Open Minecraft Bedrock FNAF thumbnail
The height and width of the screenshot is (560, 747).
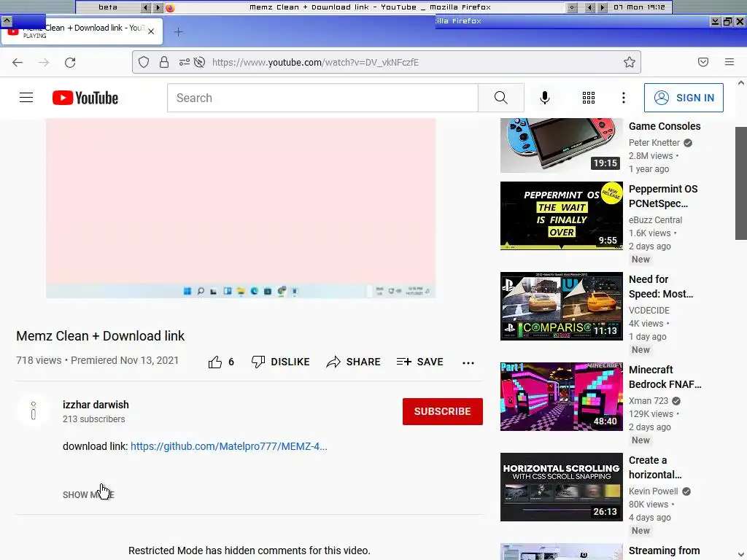pyautogui.click(x=561, y=397)
